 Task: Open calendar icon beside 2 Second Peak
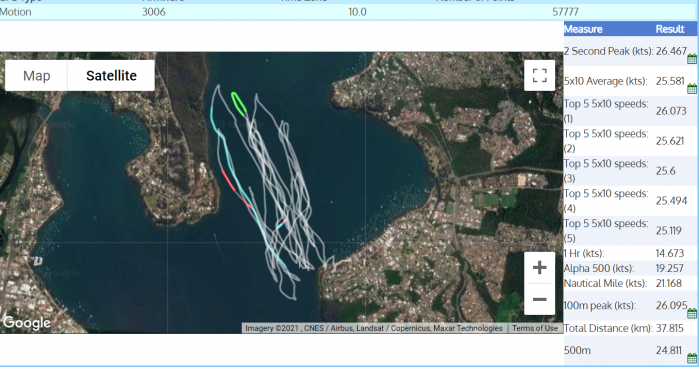[692, 59]
